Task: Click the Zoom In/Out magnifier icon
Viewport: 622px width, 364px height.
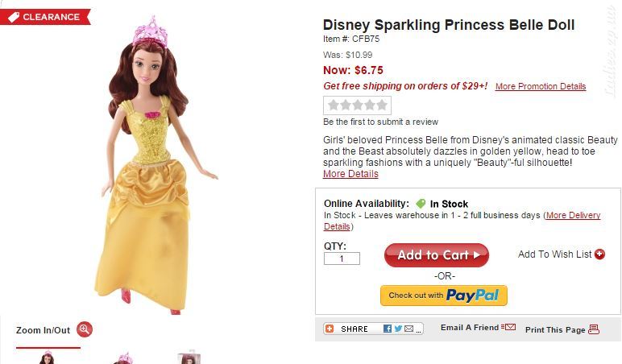Action: pos(84,329)
